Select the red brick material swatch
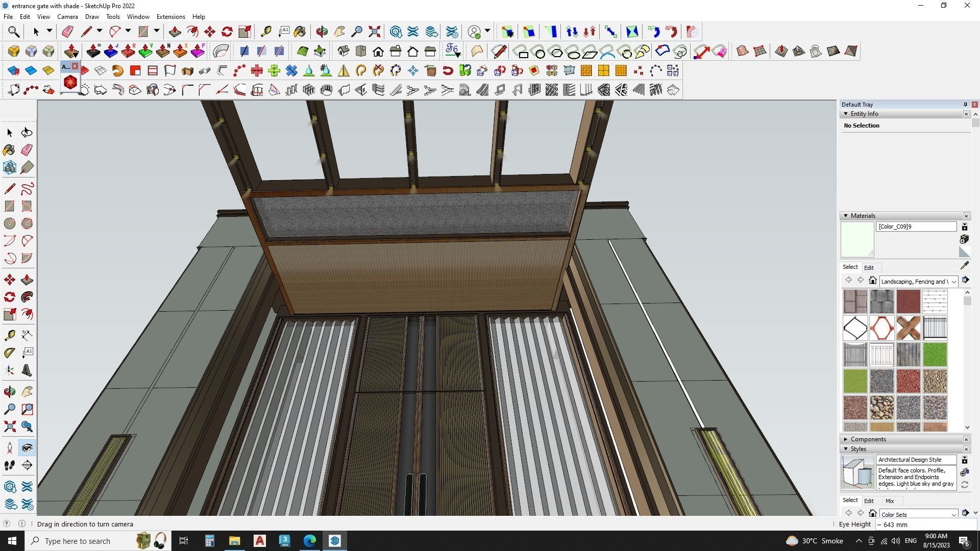Viewport: 980px width, 551px height. tap(908, 302)
